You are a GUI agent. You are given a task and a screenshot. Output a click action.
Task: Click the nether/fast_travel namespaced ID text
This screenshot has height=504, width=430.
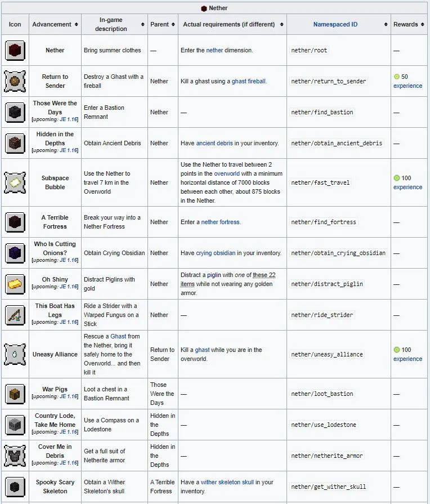coord(320,182)
